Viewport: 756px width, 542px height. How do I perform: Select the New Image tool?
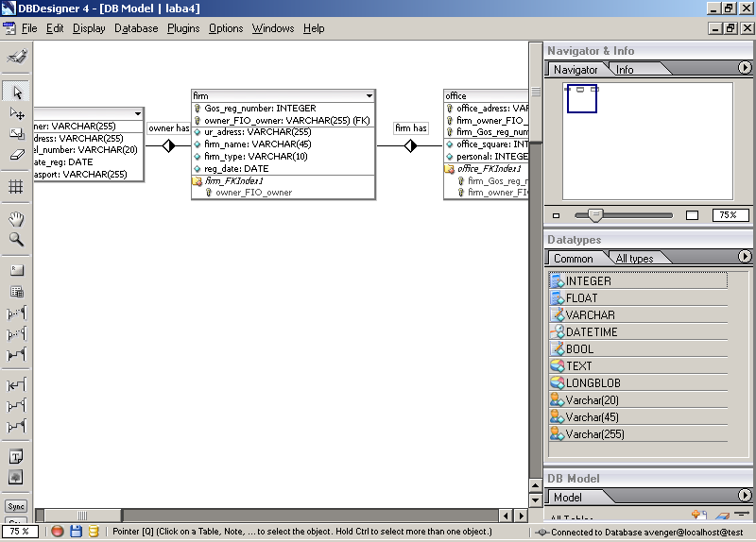click(x=16, y=478)
